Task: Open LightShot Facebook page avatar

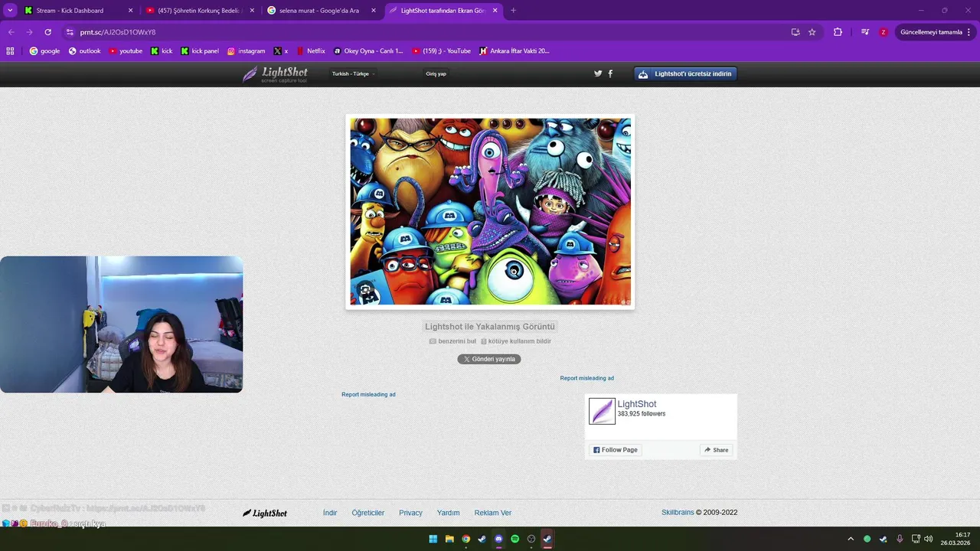Action: [602, 411]
